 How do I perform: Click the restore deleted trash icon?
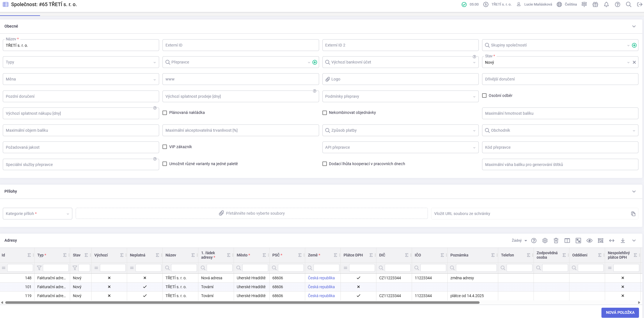point(556,241)
